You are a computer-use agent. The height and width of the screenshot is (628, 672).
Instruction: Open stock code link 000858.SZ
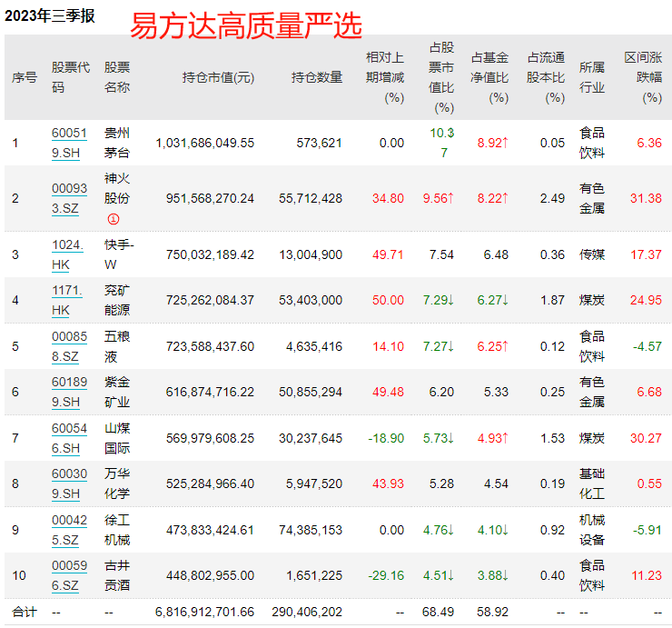coord(69,346)
